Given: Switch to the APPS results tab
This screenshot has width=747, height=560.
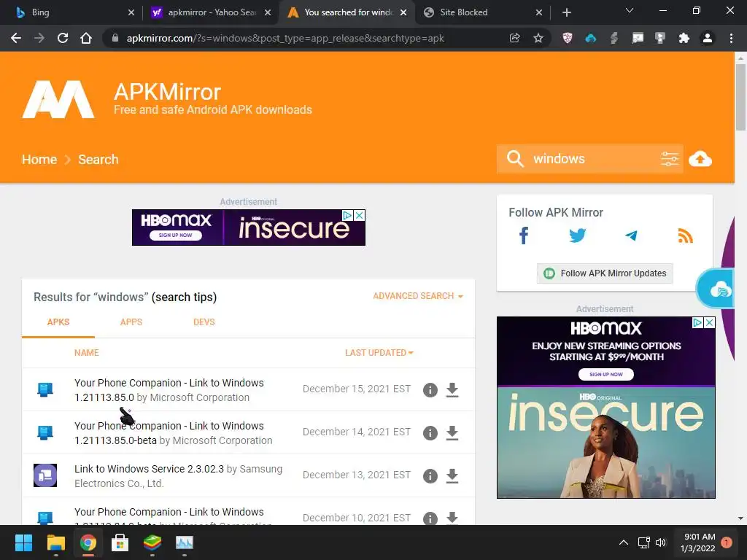Looking at the screenshot, I should click(x=131, y=322).
